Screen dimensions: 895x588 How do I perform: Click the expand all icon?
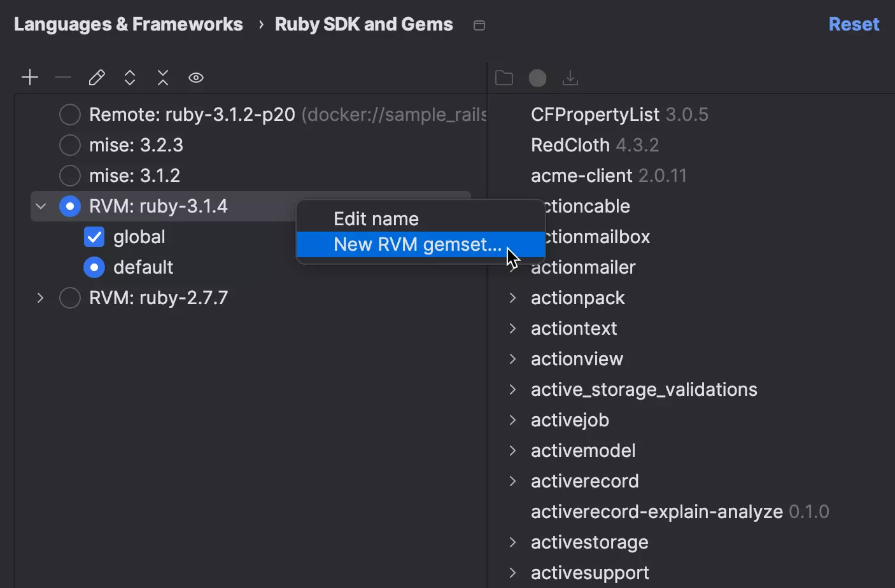pyautogui.click(x=130, y=78)
